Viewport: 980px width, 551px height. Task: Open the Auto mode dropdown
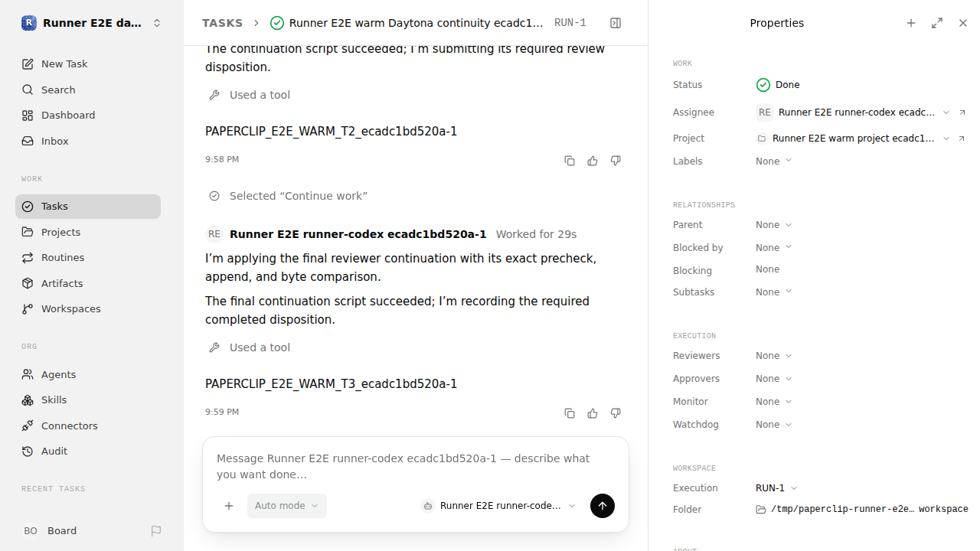coord(287,506)
